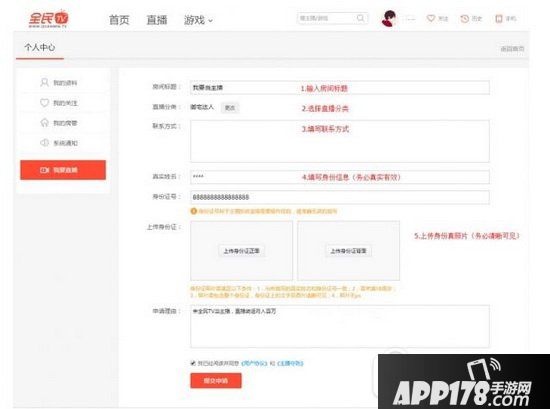550x409 pixels.
Task: Click the red 我要直播 sidebar button
Action: pos(63,170)
